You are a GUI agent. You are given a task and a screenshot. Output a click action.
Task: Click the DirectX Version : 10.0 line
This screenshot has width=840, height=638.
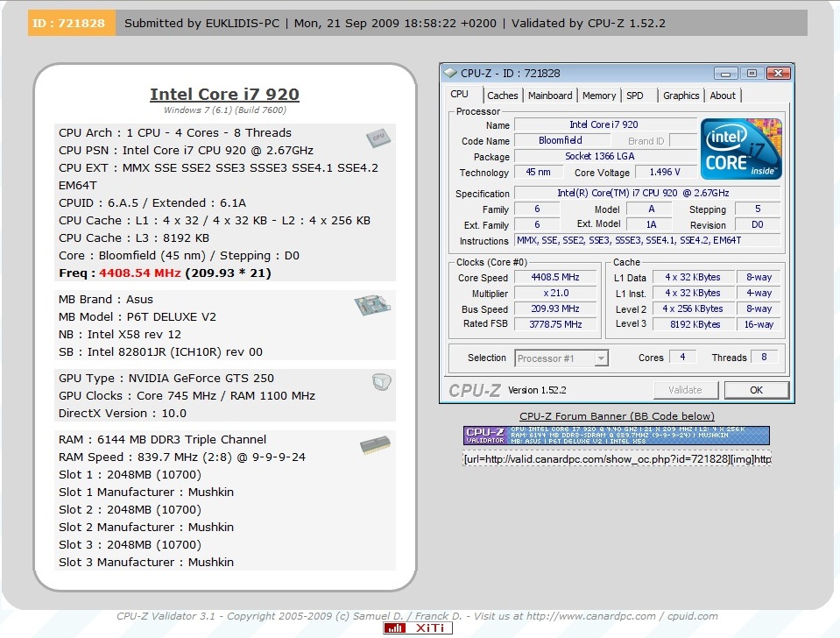coord(123,414)
